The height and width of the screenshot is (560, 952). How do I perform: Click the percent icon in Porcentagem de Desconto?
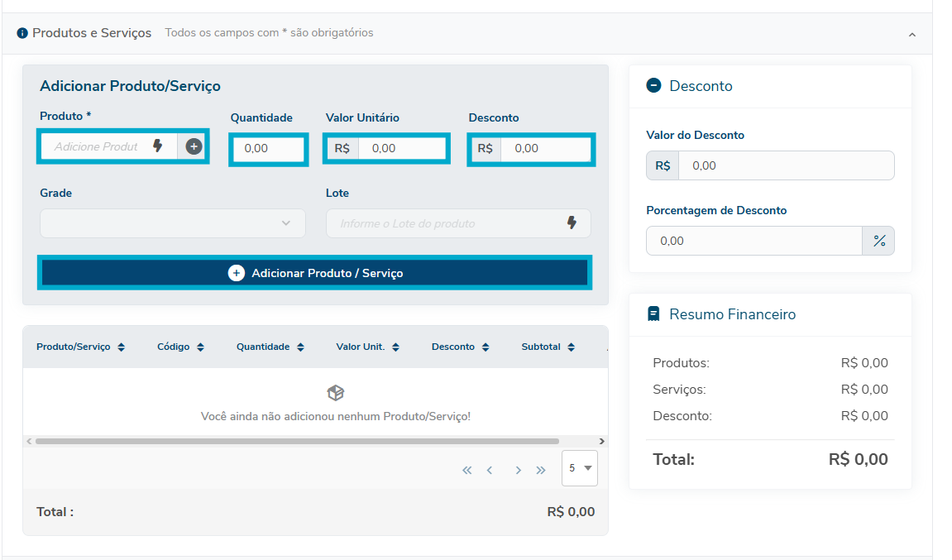tap(878, 241)
